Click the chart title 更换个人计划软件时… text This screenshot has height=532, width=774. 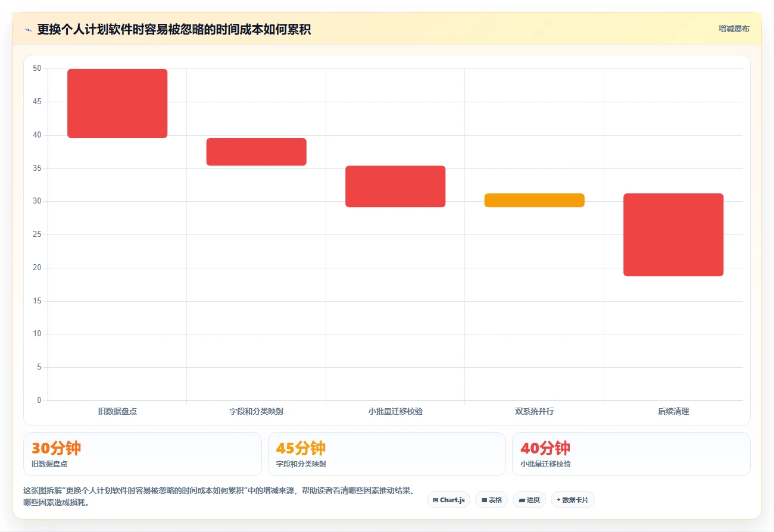[174, 29]
